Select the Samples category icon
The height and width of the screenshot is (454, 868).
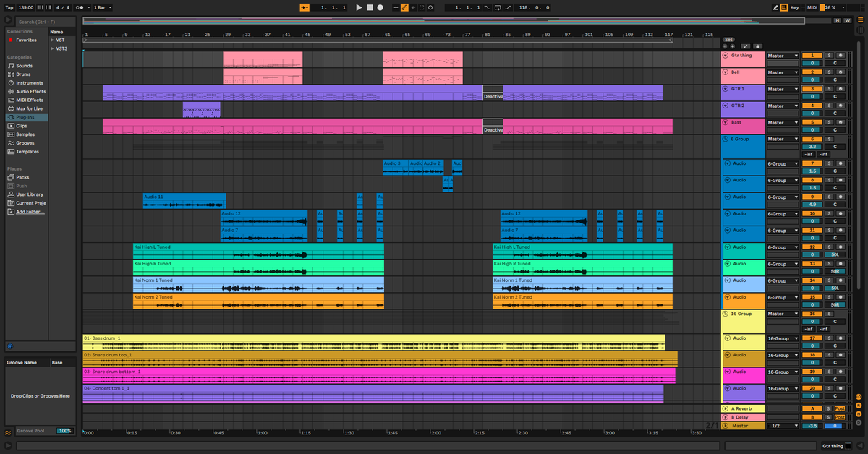pos(11,134)
